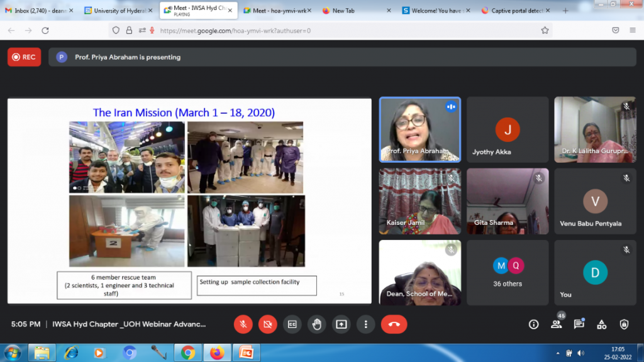This screenshot has width=644, height=362.
Task: Open the Activities panel icon
Action: 601,324
